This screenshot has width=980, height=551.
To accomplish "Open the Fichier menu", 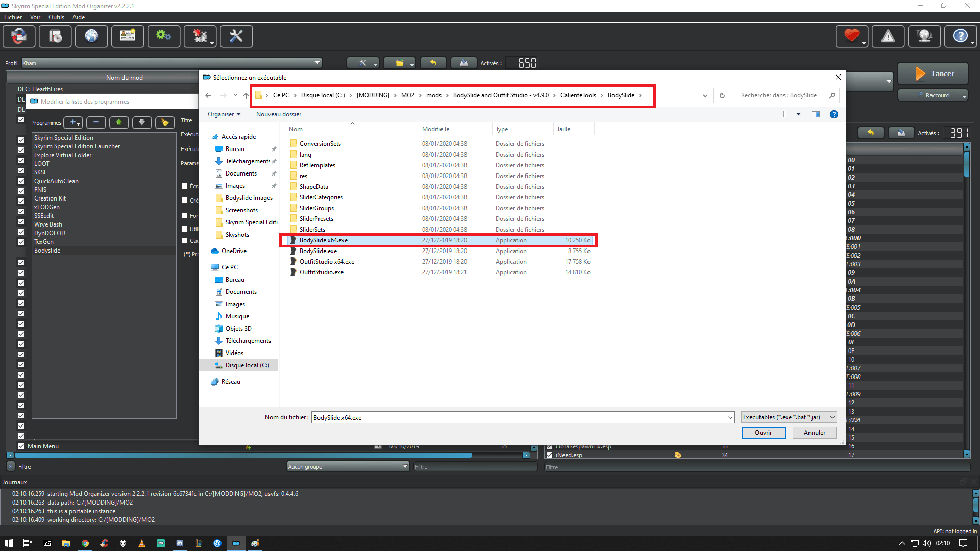I will tap(13, 17).
